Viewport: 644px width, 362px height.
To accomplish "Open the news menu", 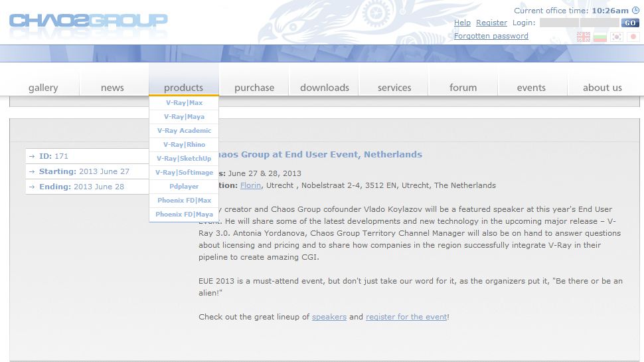I will tap(112, 88).
